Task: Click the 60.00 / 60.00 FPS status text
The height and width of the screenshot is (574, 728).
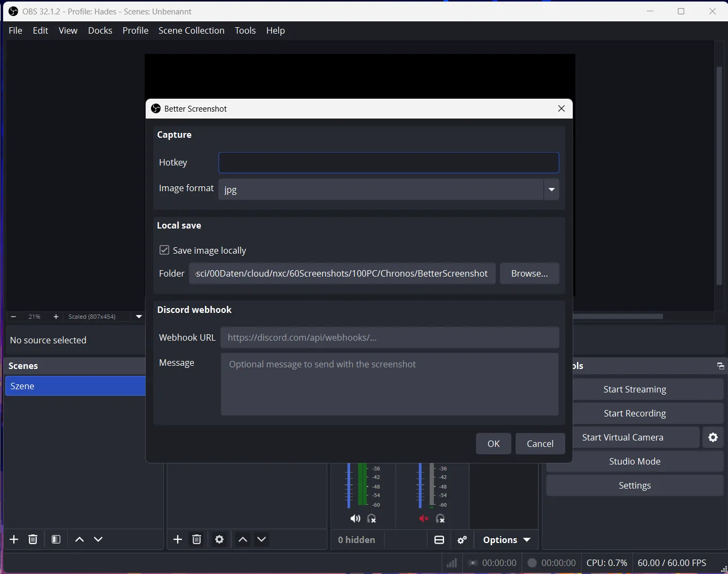Action: [672, 563]
